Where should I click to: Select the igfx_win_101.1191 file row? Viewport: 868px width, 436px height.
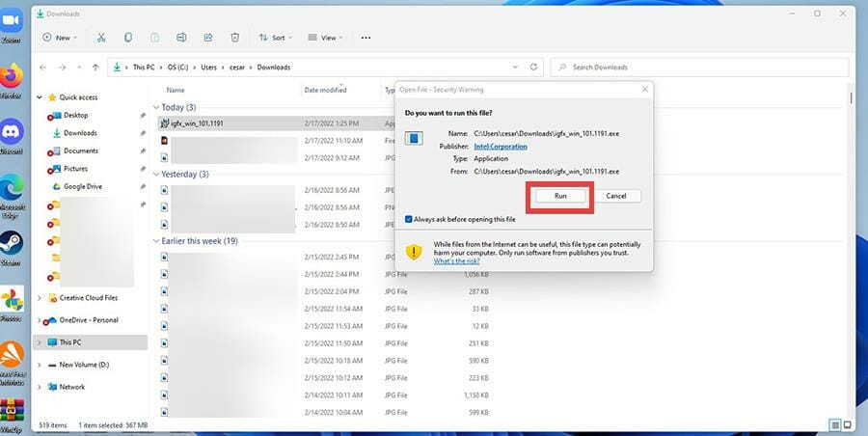click(x=276, y=123)
